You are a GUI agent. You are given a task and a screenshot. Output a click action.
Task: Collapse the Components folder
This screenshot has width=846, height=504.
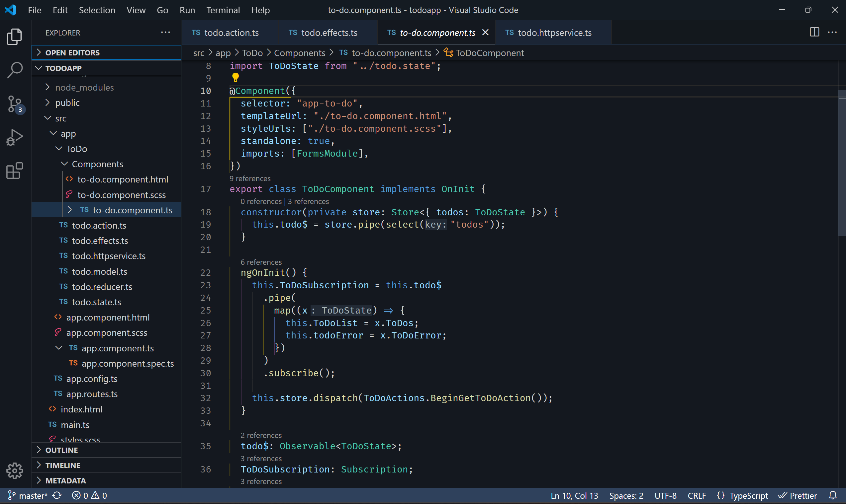pos(97,164)
